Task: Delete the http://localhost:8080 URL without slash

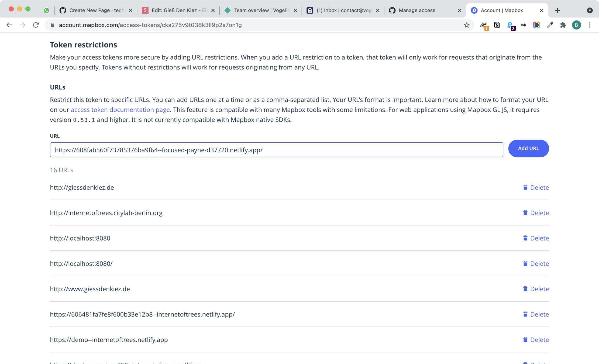Action: [x=536, y=238]
